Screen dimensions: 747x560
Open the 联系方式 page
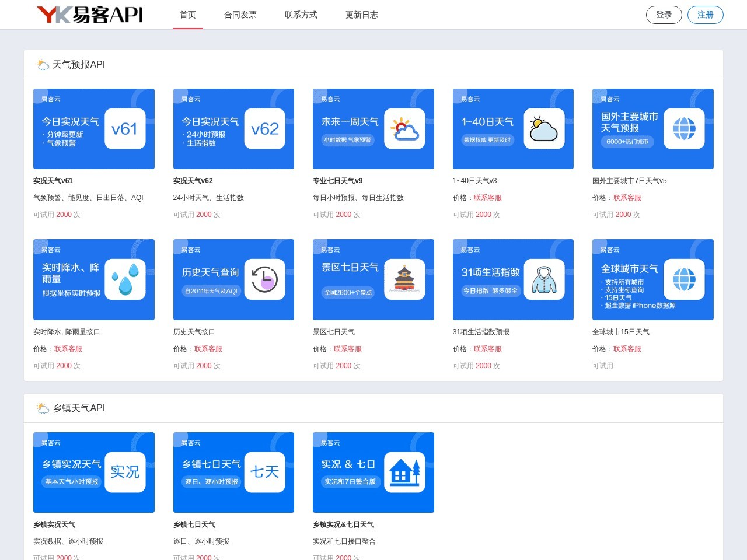tap(301, 15)
